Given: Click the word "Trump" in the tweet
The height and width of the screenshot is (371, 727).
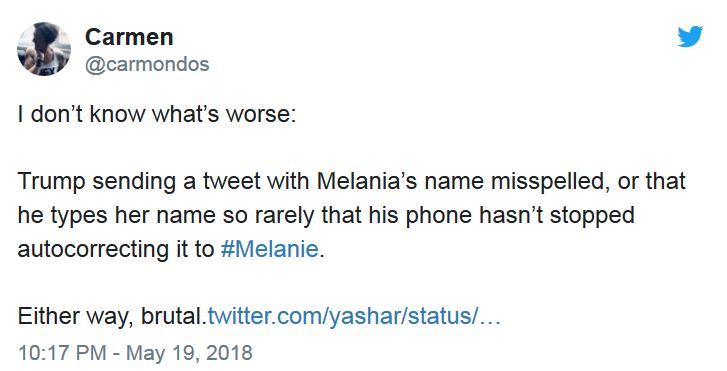Looking at the screenshot, I should tap(51, 181).
